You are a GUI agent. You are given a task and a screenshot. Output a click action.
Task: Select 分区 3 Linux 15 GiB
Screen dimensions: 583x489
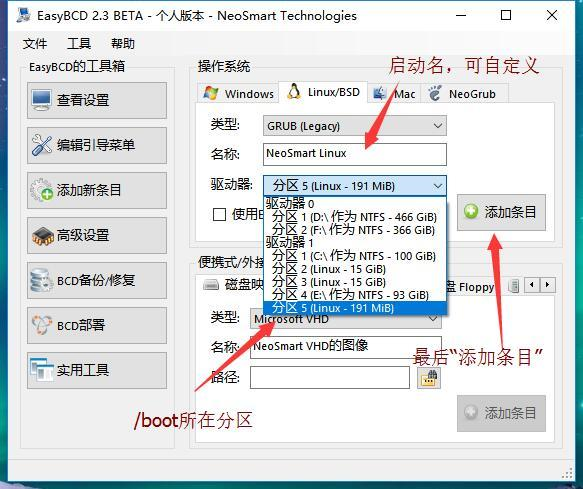point(355,282)
